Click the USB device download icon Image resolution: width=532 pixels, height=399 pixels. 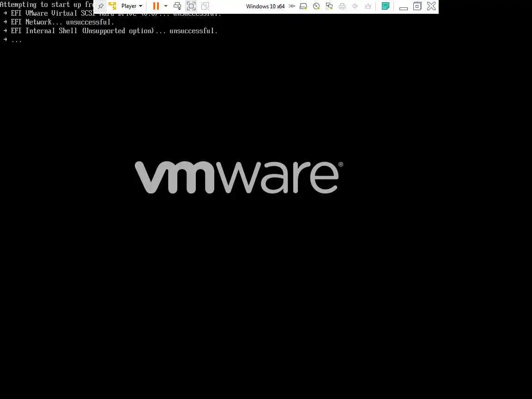pos(368,6)
